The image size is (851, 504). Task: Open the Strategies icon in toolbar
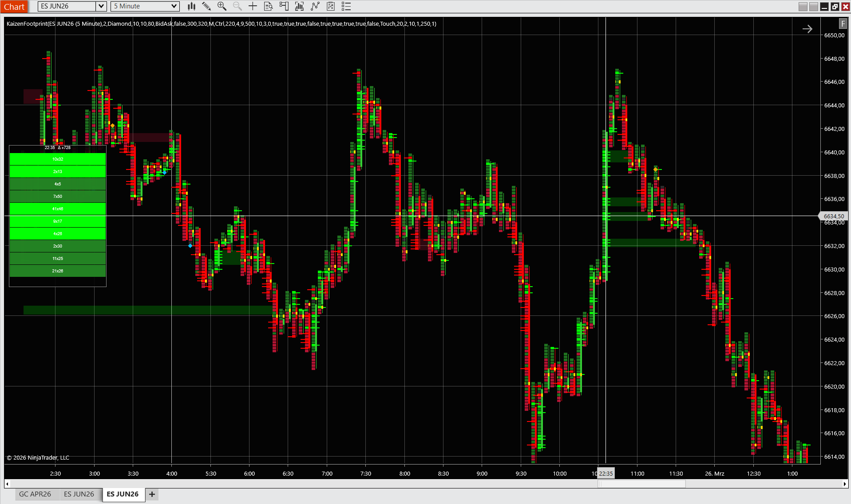pos(330,6)
